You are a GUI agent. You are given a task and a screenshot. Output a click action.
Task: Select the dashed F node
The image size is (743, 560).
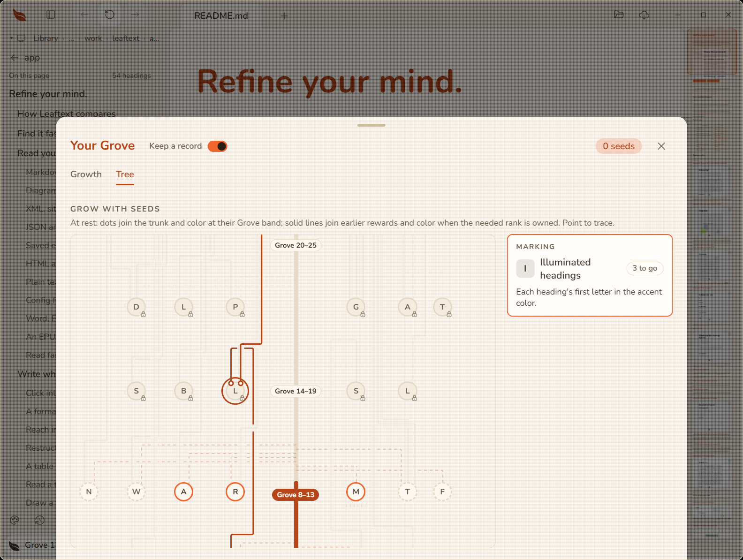pyautogui.click(x=442, y=492)
